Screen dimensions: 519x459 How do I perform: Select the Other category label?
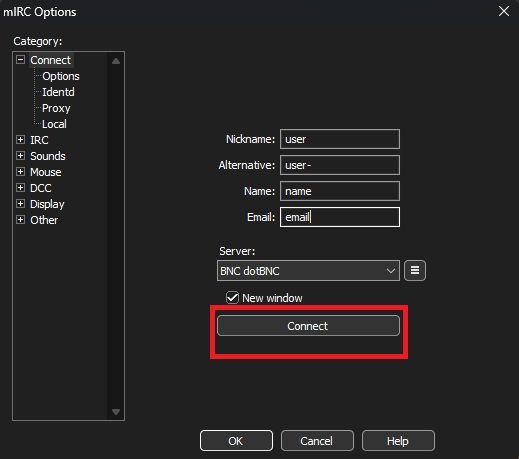tap(44, 220)
